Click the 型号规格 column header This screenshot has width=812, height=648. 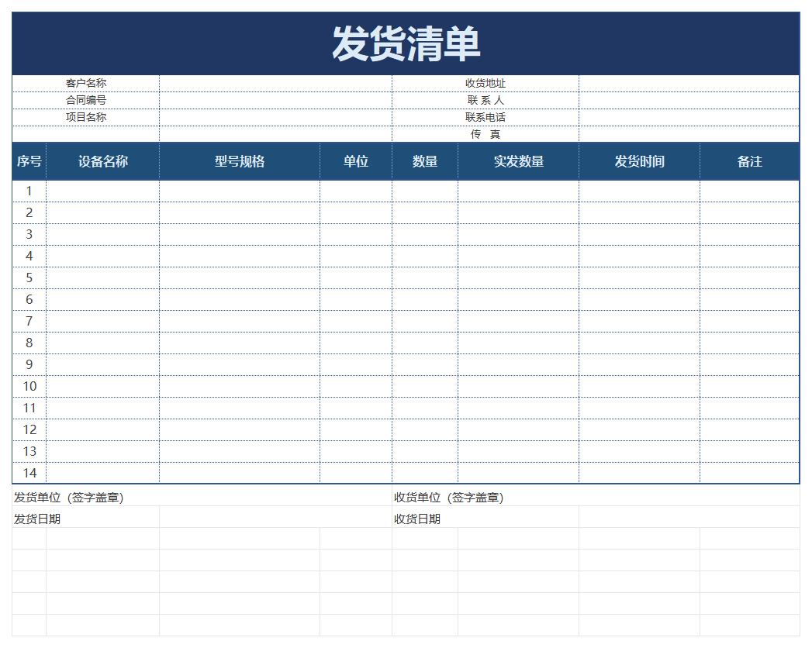[240, 161]
